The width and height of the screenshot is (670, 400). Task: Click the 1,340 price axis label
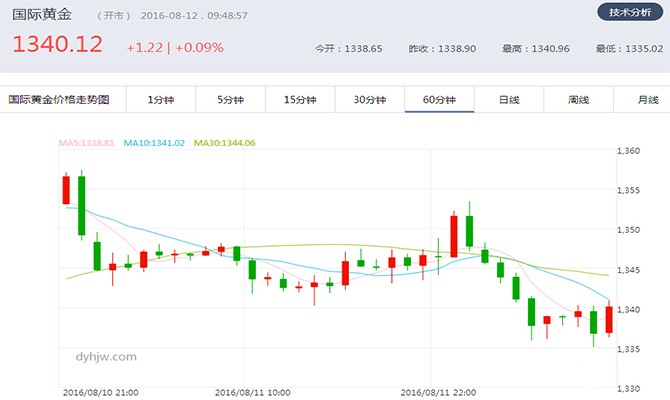coord(629,309)
